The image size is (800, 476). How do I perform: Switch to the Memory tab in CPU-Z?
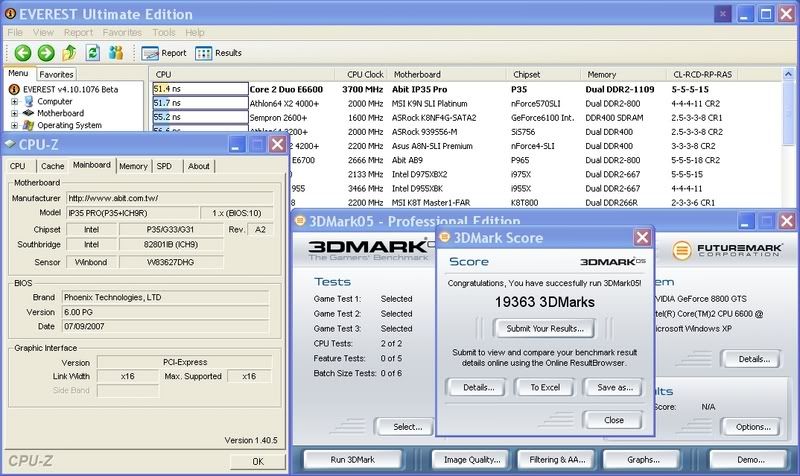[133, 166]
